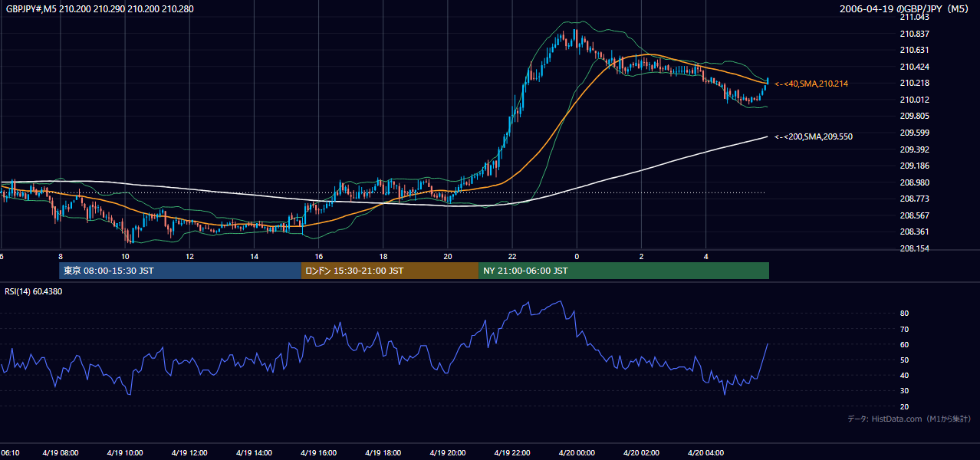
Task: Click the 4/20 04:00 time label
Action: click(705, 453)
